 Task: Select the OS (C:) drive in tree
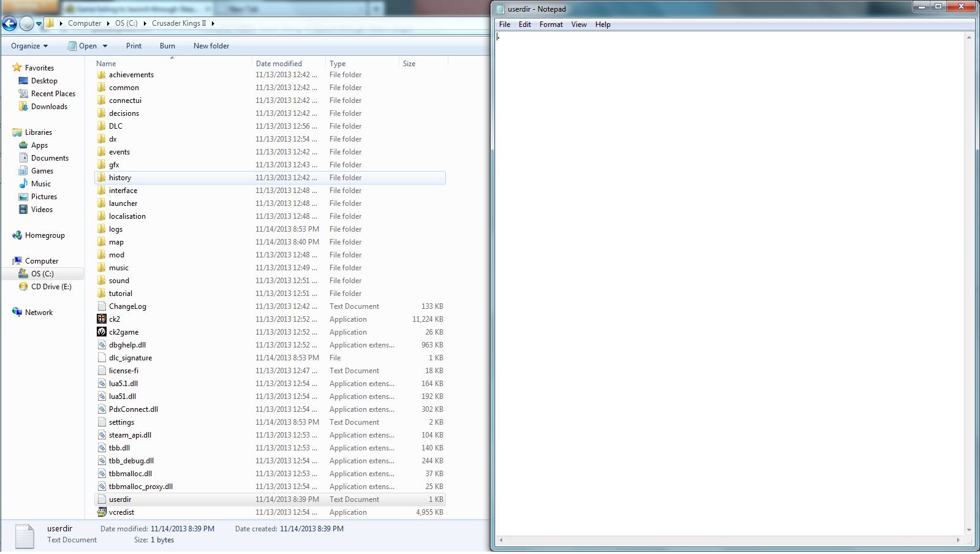[42, 274]
